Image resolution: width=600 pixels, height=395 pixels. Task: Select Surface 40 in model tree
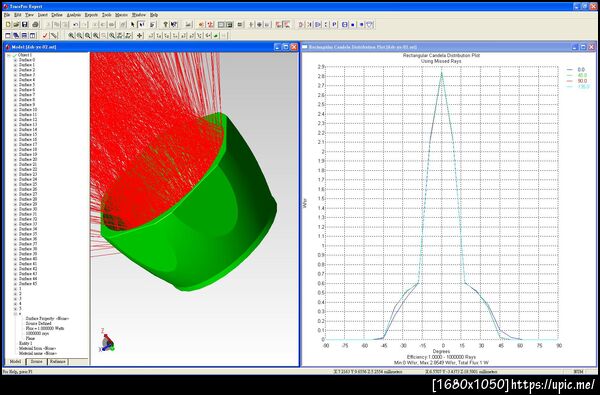(28, 259)
